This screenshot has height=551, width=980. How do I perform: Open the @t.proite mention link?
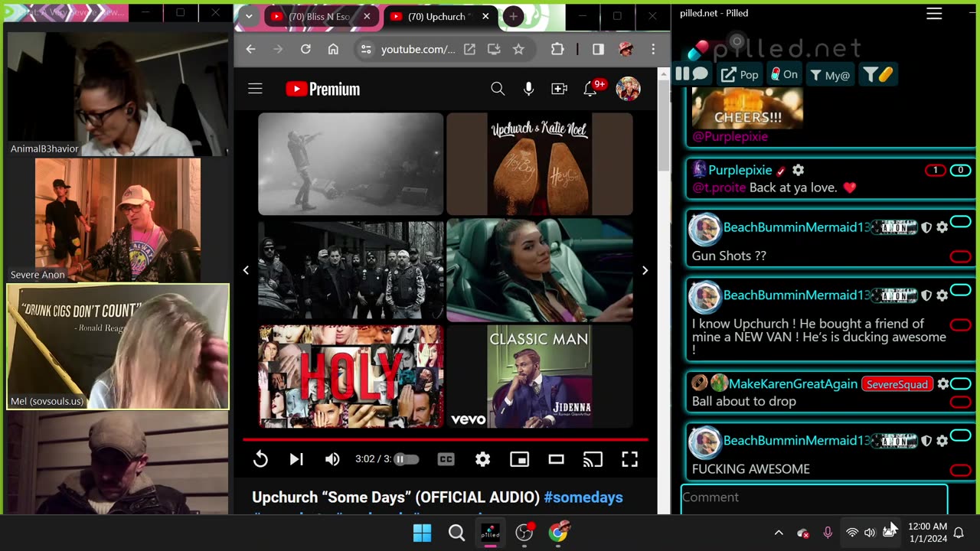(x=717, y=187)
